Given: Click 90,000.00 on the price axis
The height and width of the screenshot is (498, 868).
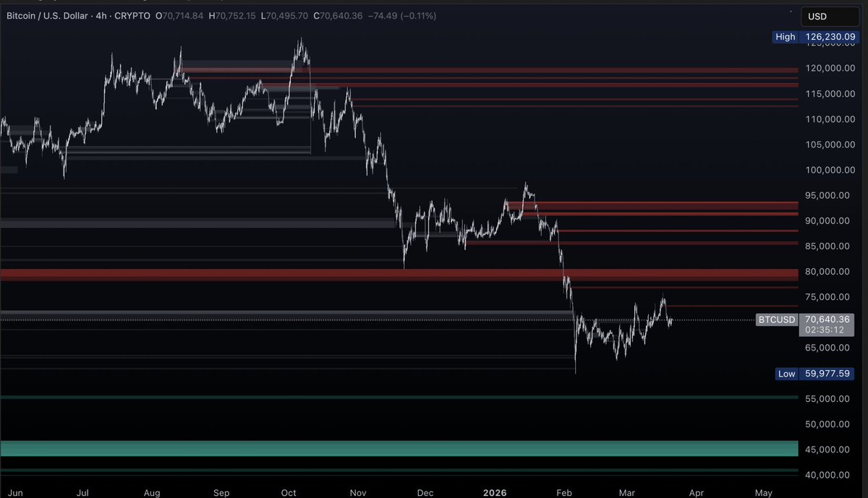Looking at the screenshot, I should point(829,220).
